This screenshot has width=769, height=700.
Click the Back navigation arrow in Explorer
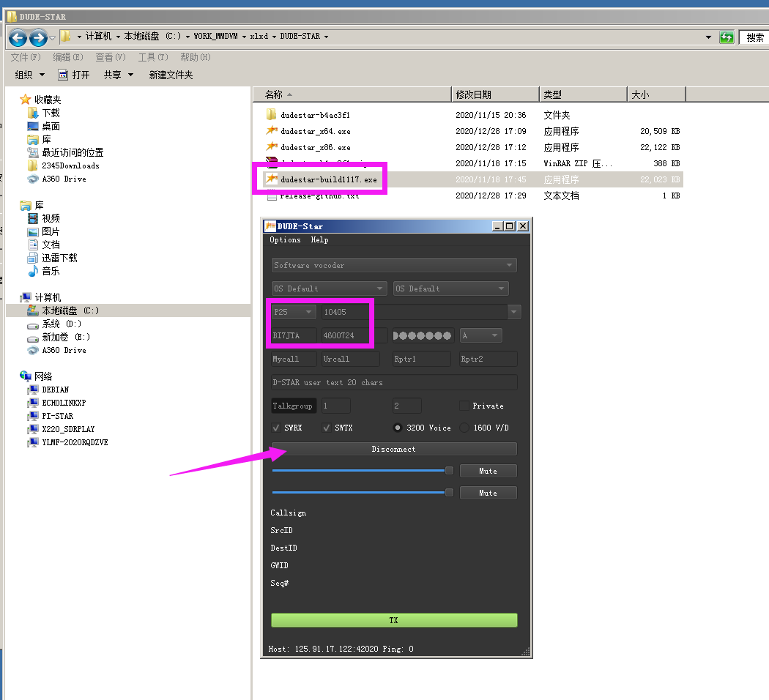18,37
